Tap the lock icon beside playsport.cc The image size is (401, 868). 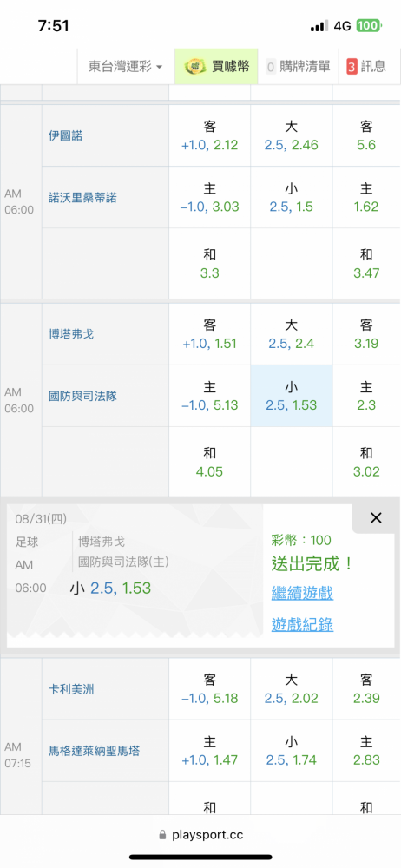[x=162, y=835]
